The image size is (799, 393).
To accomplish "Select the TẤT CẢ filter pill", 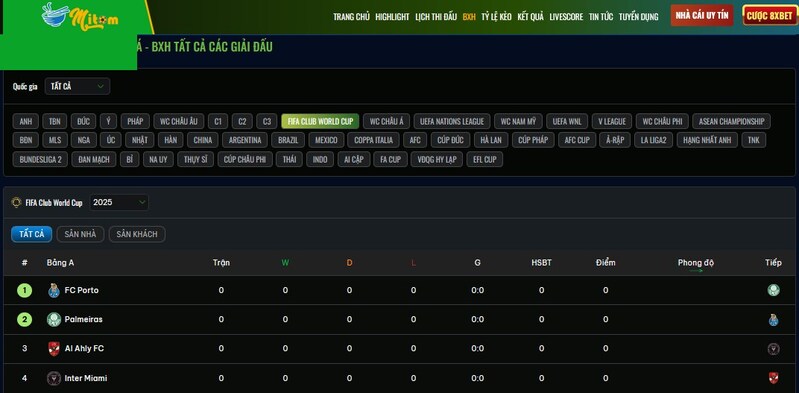I will (x=32, y=234).
